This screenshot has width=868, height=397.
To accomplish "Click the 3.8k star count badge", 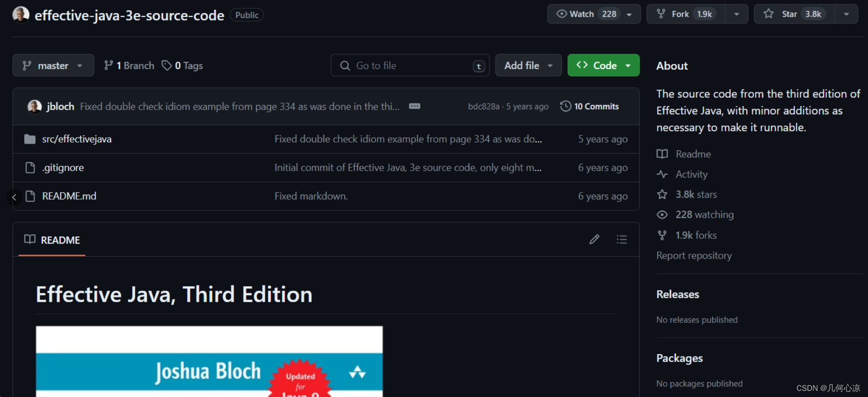I will point(813,14).
